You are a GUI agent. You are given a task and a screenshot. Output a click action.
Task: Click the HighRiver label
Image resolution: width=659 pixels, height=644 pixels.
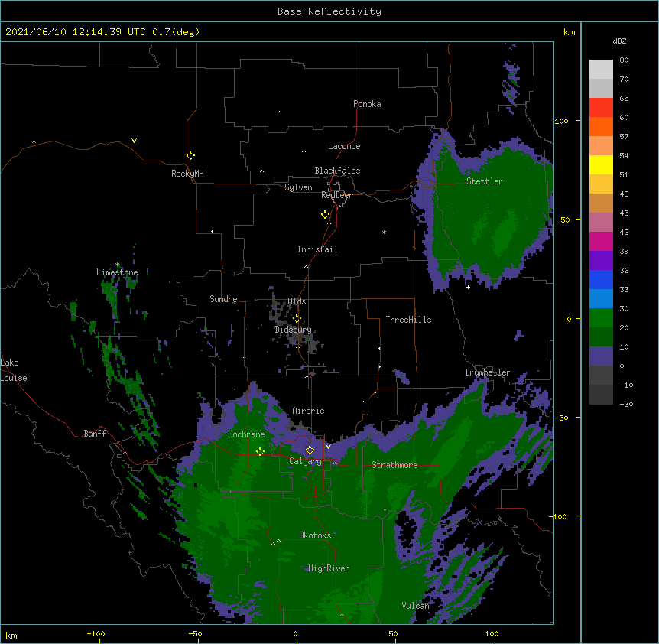click(x=329, y=568)
